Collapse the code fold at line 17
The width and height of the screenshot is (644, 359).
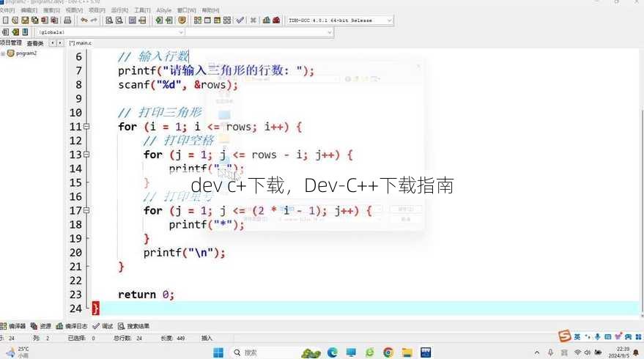[86, 210]
